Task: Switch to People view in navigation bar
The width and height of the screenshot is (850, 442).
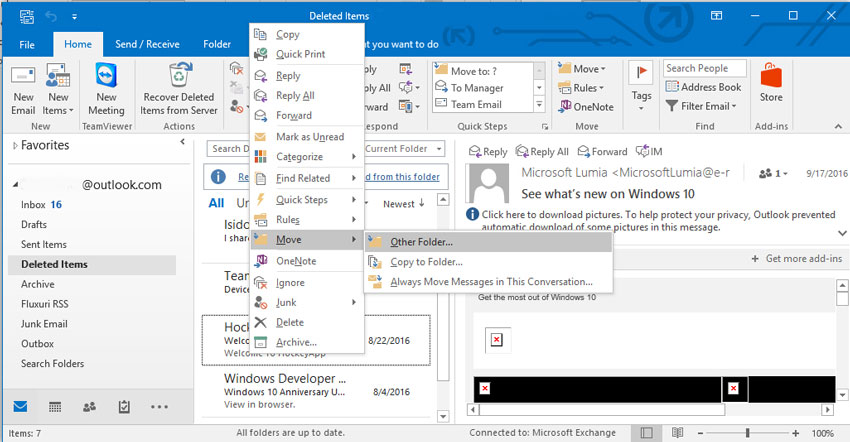Action: point(89,407)
